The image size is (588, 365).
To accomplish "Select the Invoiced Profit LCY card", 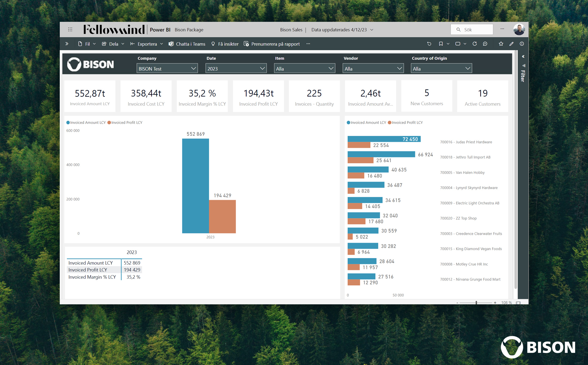I will (258, 96).
